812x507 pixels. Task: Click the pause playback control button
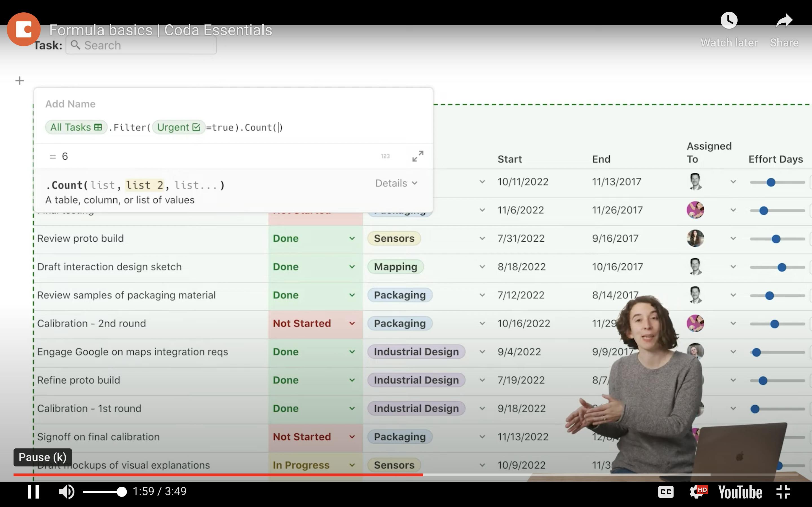33,492
